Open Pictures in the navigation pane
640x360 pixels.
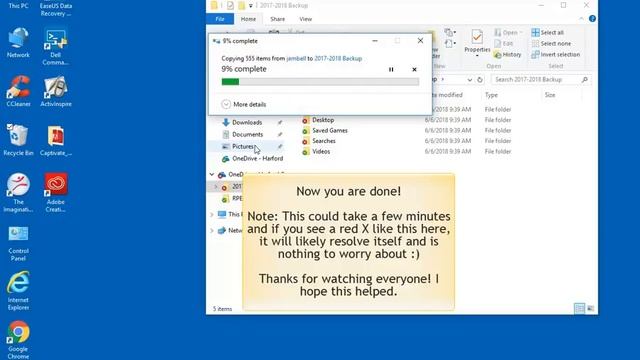[x=243, y=147]
